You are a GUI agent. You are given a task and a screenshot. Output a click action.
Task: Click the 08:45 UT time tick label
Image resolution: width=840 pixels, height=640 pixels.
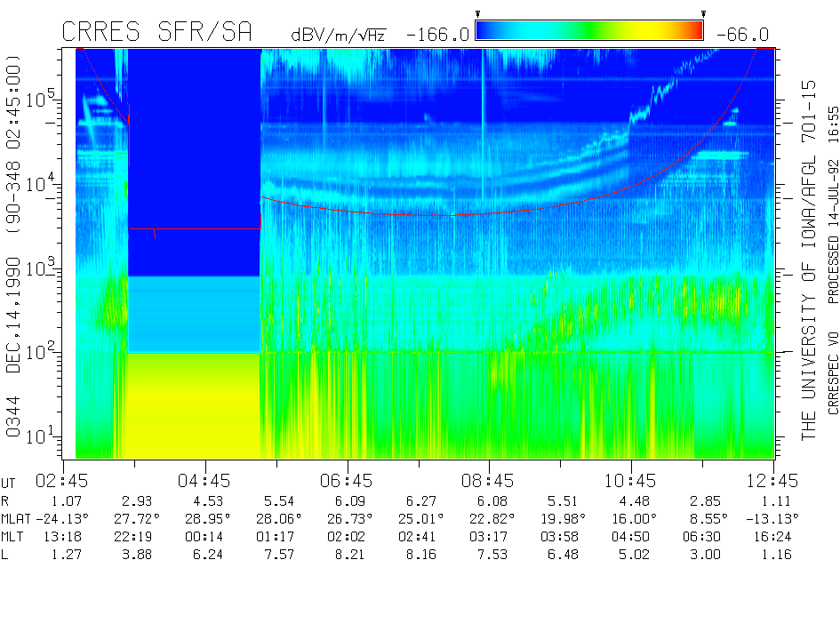(x=488, y=481)
